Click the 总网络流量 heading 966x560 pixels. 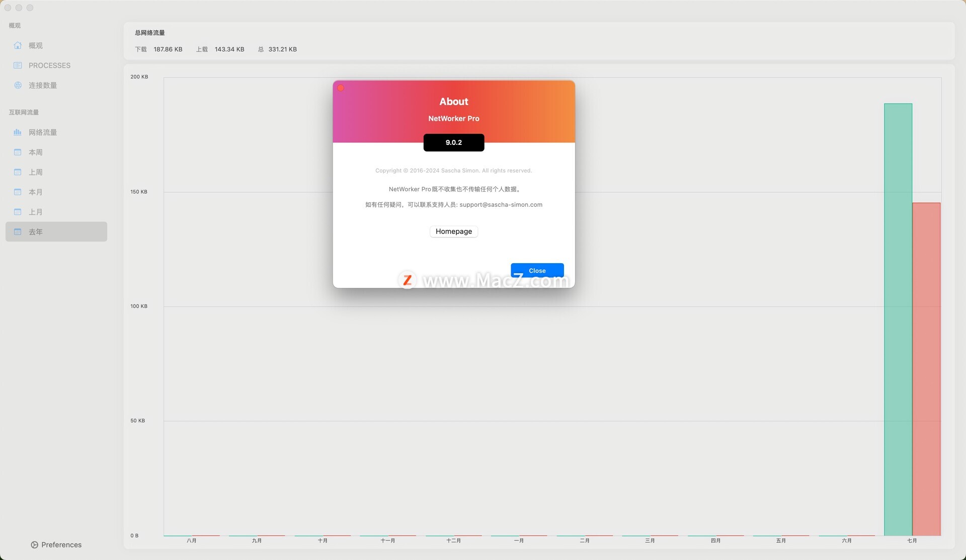tap(150, 33)
